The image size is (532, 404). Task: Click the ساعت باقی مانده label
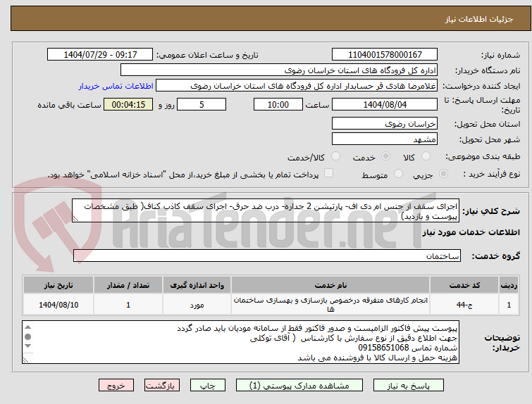(69, 105)
